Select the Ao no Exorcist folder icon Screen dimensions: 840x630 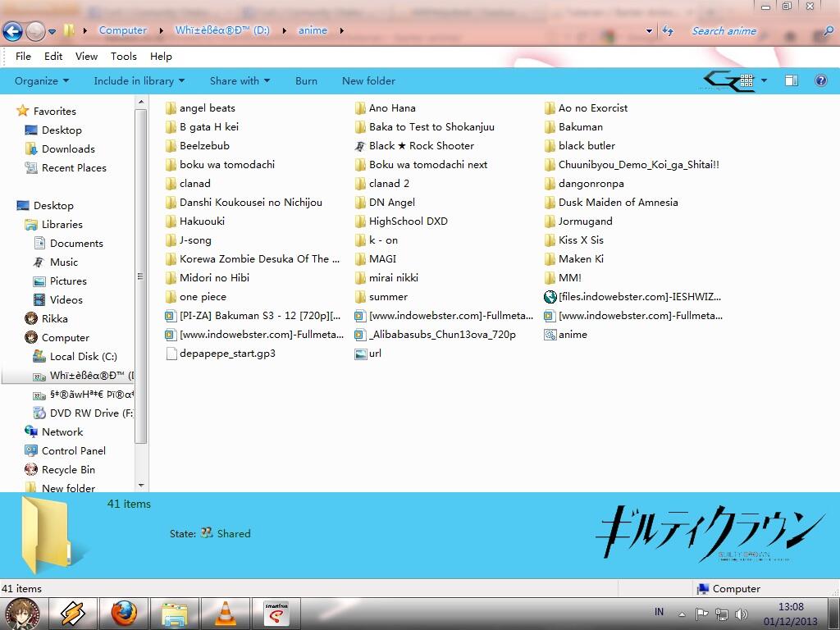tap(550, 108)
